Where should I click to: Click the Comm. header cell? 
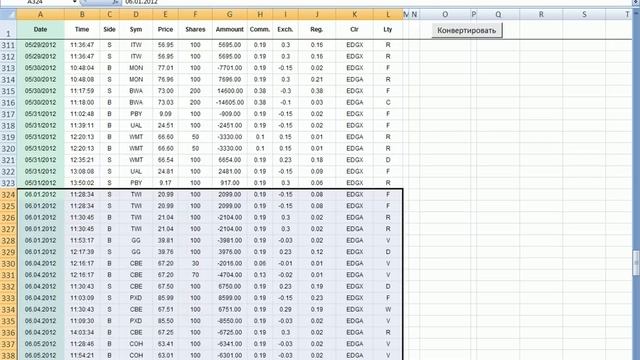(x=260, y=29)
